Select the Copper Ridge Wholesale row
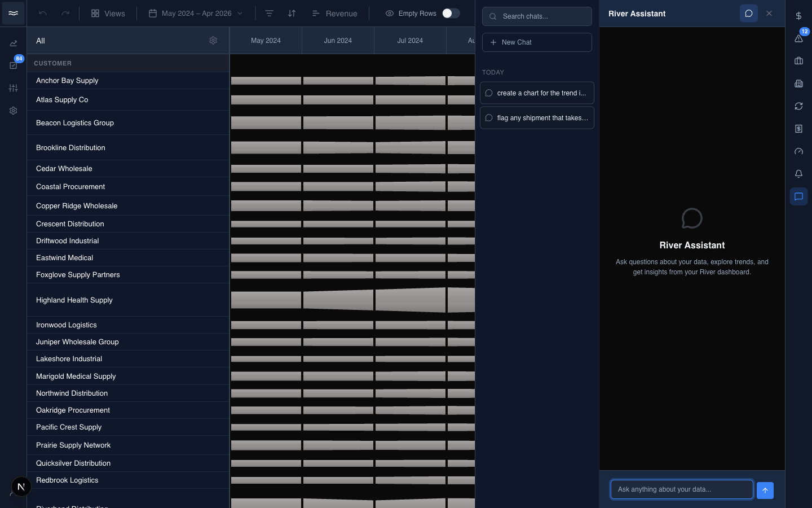The height and width of the screenshot is (508, 812). pyautogui.click(x=128, y=205)
